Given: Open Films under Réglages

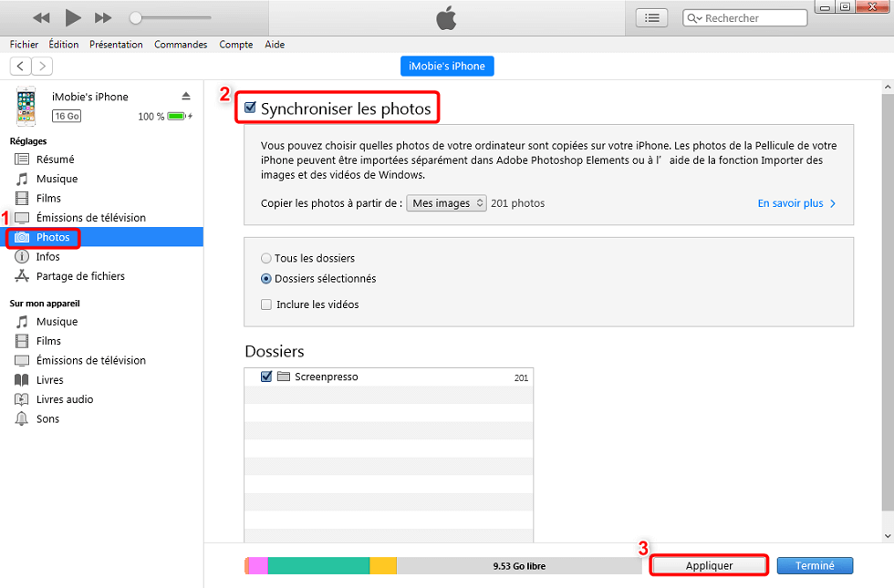Looking at the screenshot, I should [48, 199].
